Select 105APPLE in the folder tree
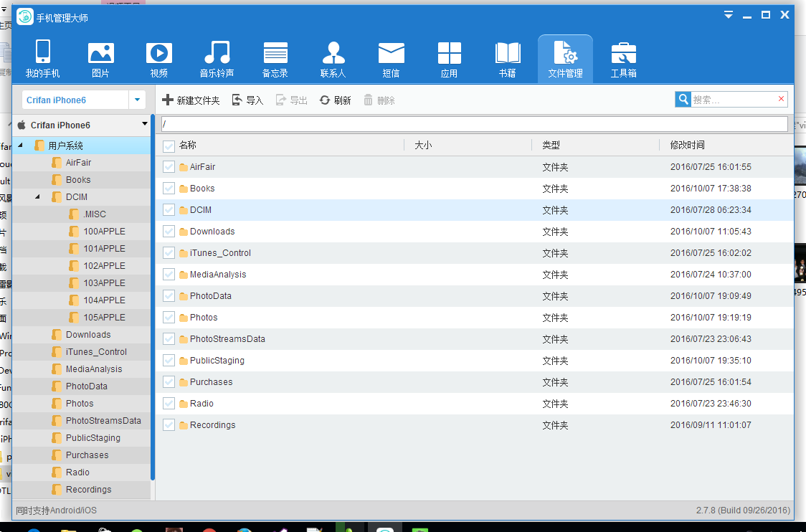Screen dimensions: 806x532 pyautogui.click(x=105, y=318)
